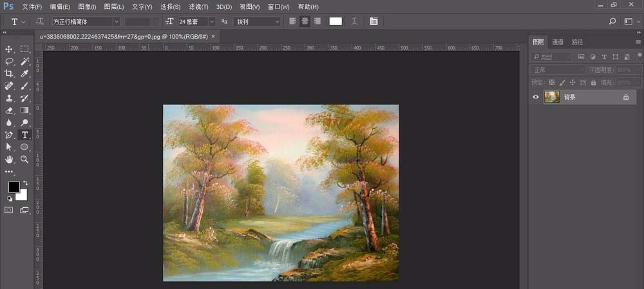The image size is (644, 289).
Task: Select the Crop tool
Action: click(8, 73)
